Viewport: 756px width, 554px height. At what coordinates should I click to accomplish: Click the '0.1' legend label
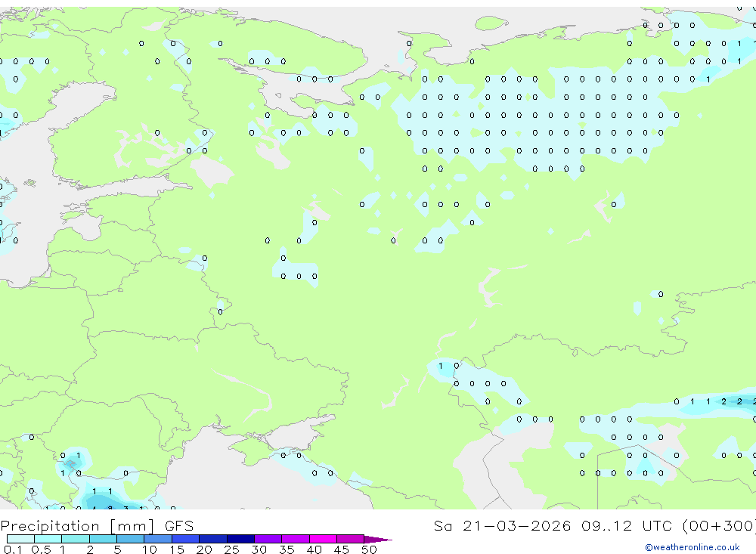12,549
